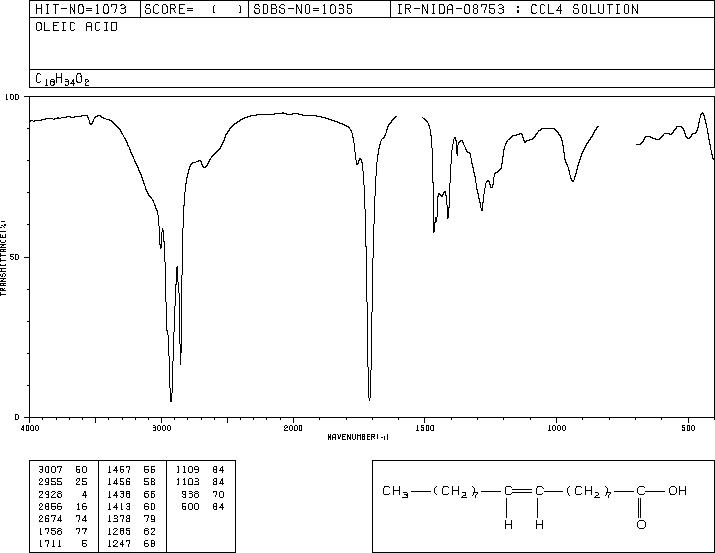Select the 3007 peak table entry
Viewport: 715px width, 553px height.
tap(63, 470)
